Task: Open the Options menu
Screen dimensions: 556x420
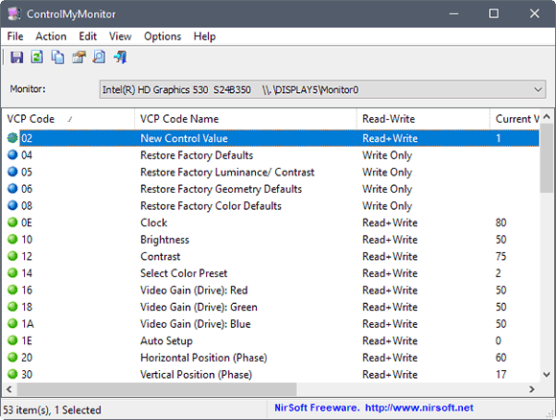Action: click(162, 36)
